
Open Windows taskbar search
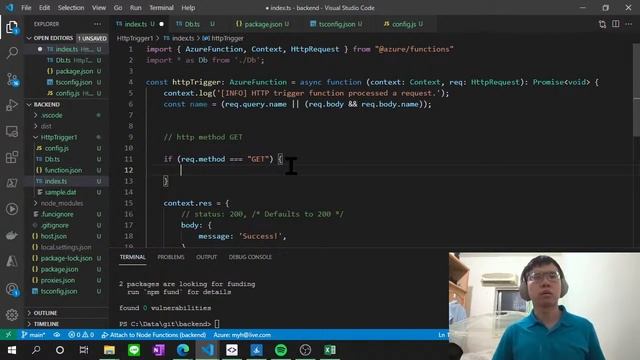pyautogui.click(x=36, y=350)
